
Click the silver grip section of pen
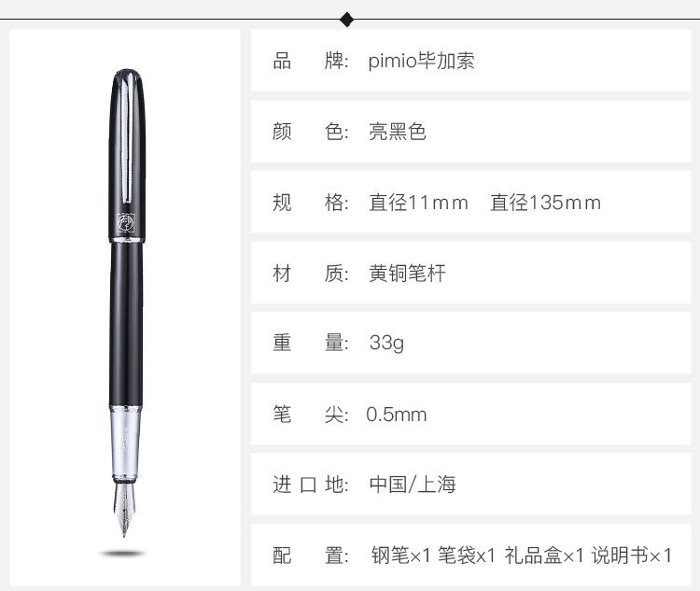(x=125, y=444)
